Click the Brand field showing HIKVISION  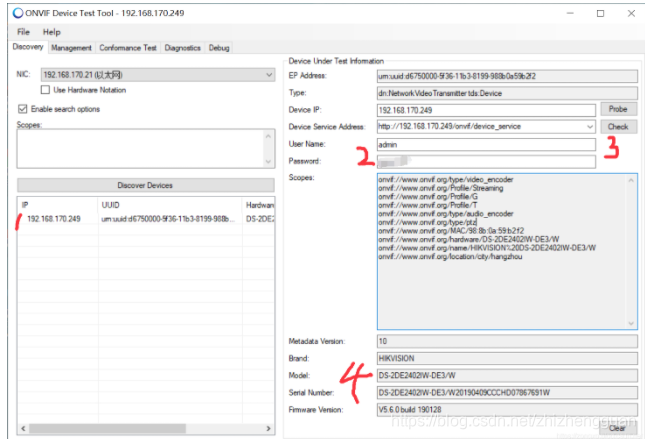coord(507,358)
